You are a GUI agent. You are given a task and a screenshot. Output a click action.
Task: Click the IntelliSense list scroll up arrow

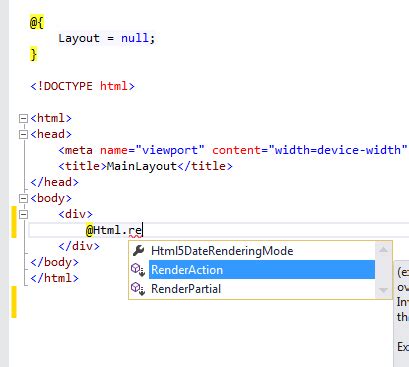tap(383, 250)
